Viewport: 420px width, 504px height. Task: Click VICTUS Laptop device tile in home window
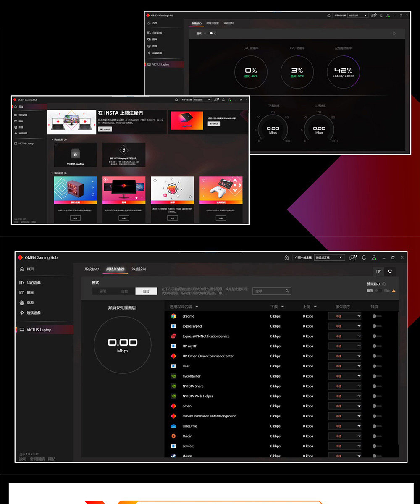coord(75,155)
